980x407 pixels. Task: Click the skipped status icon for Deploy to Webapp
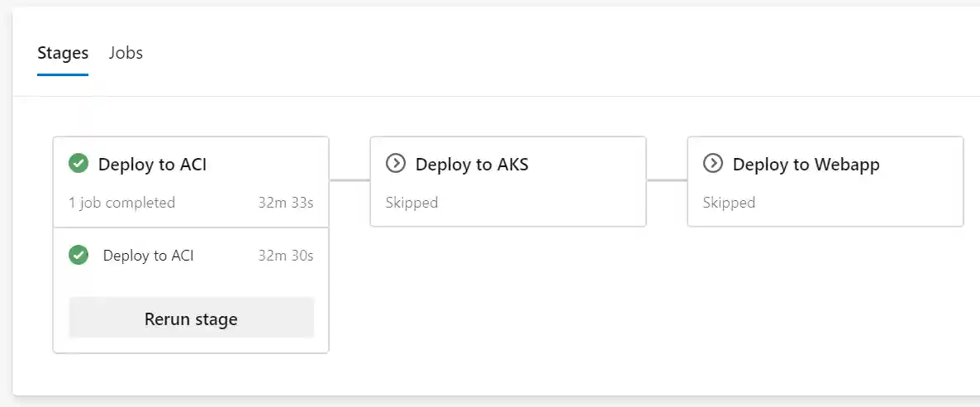point(712,164)
